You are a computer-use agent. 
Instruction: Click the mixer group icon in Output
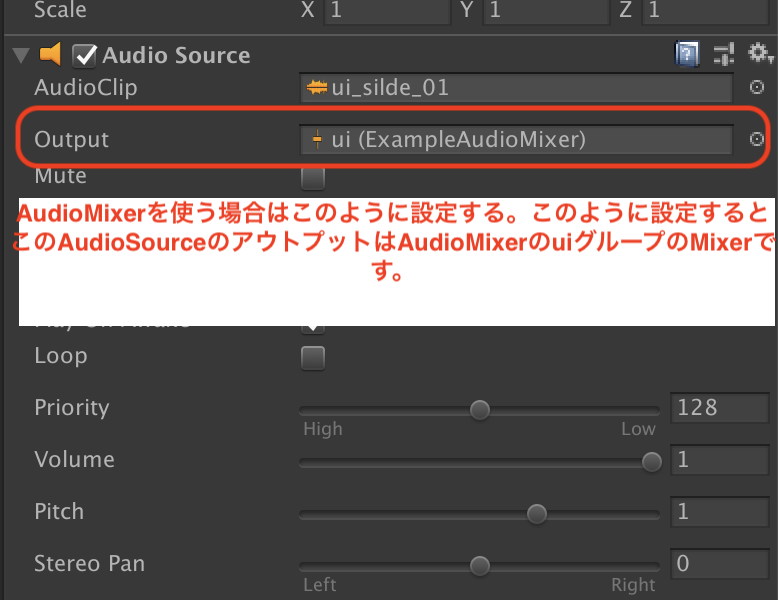[317, 139]
